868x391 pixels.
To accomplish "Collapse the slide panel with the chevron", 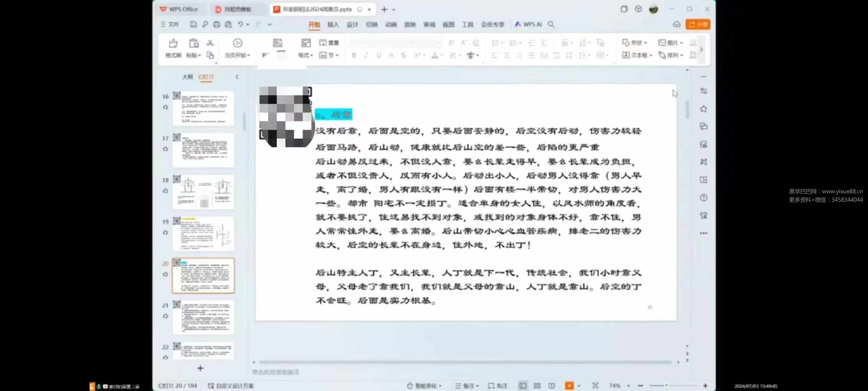I will [x=237, y=77].
